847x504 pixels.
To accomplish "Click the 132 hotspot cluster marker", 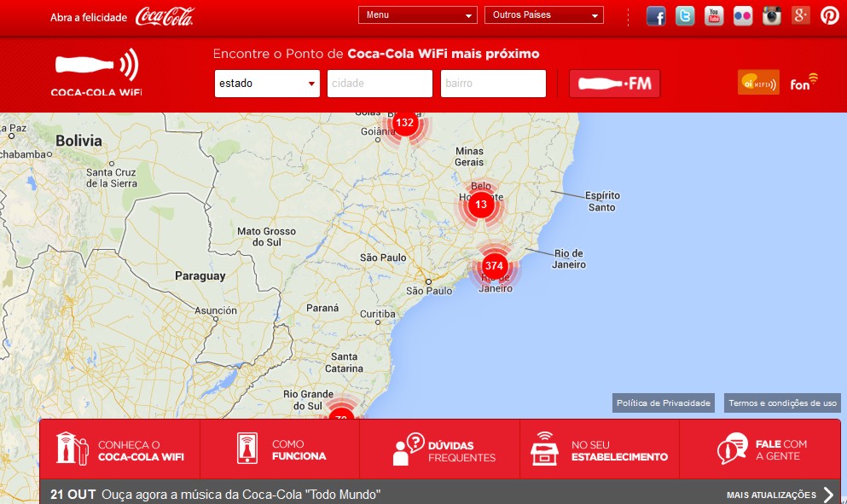I will point(404,123).
